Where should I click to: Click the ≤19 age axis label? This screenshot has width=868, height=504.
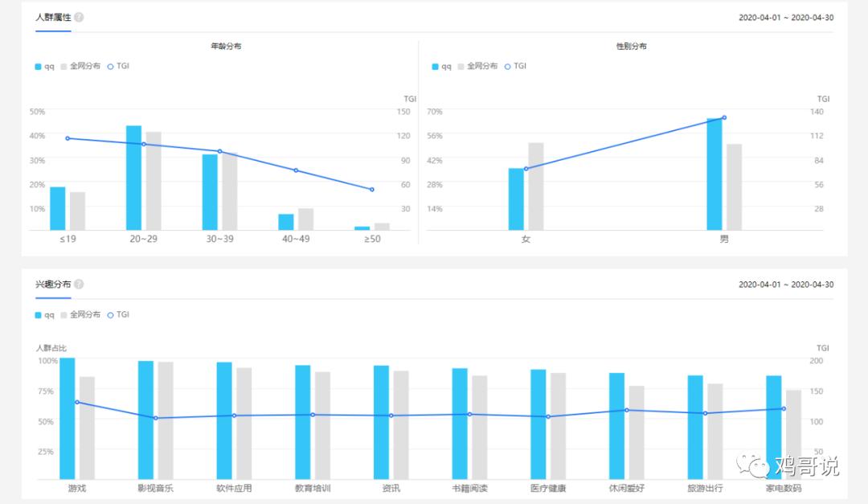(68, 239)
